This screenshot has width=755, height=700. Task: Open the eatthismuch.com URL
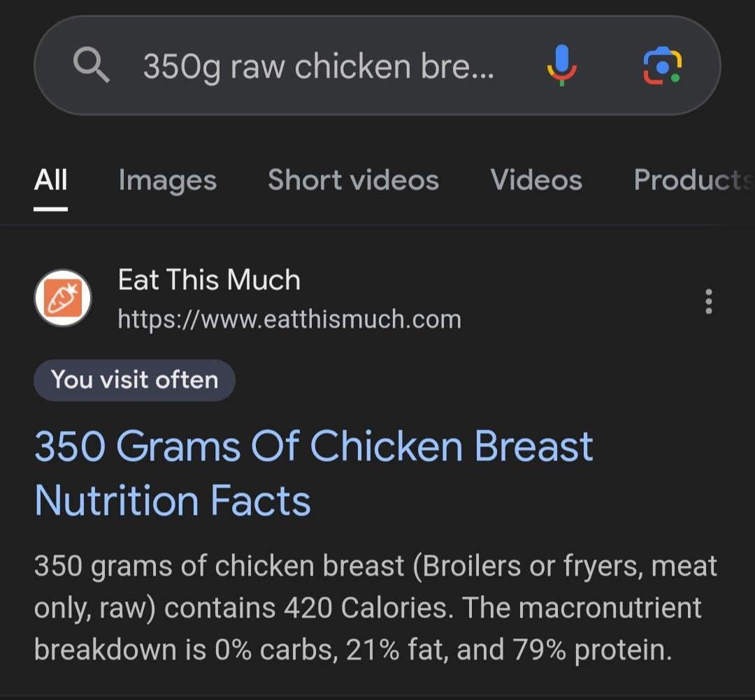pyautogui.click(x=289, y=319)
